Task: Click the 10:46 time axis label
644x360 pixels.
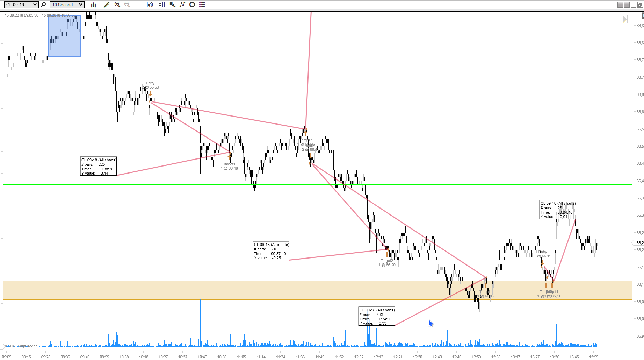Action: (x=202, y=357)
